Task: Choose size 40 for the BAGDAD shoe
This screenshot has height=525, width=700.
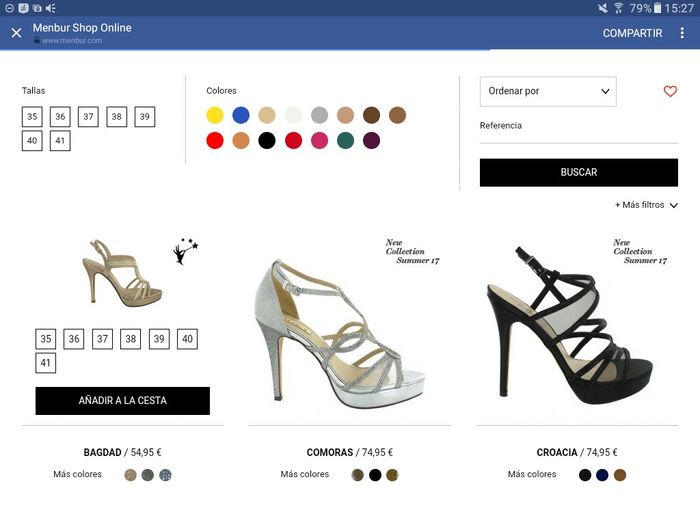Action: pyautogui.click(x=187, y=339)
